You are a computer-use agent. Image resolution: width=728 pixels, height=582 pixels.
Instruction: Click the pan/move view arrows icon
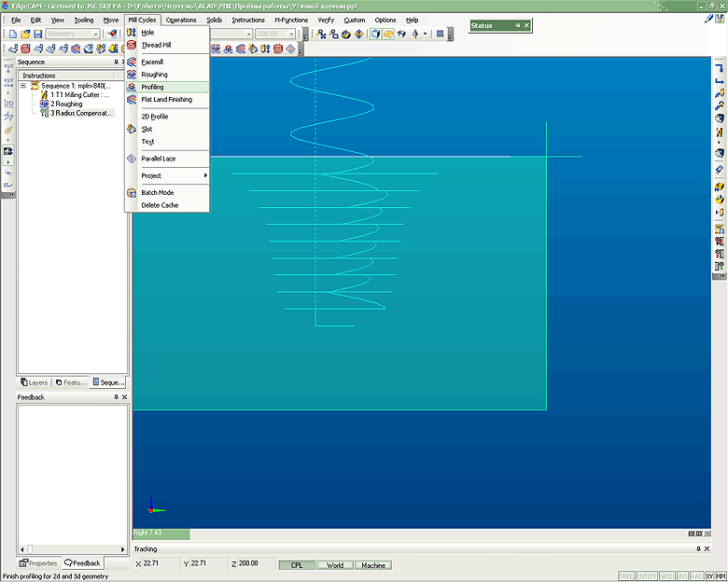click(359, 34)
